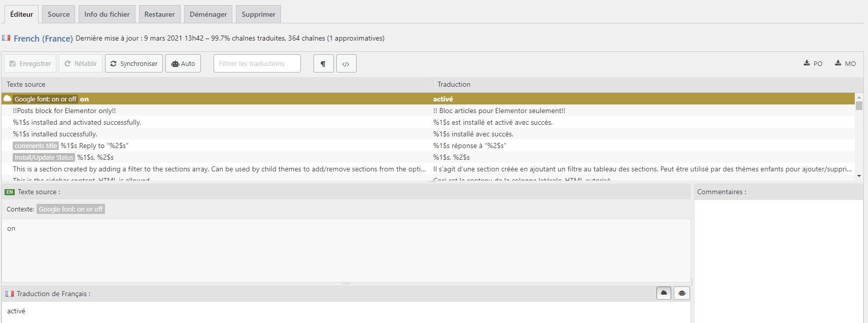Open the Info du fichier tab

(x=107, y=14)
